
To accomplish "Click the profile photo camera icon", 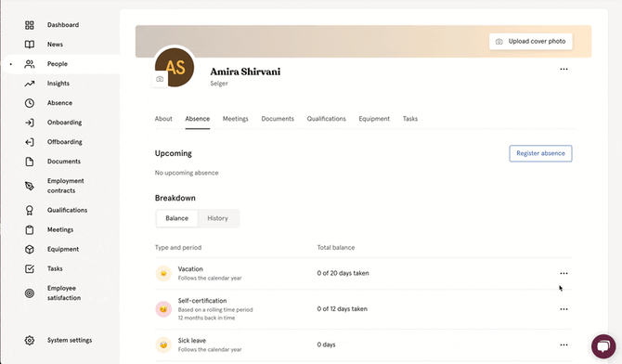I will (x=160, y=79).
